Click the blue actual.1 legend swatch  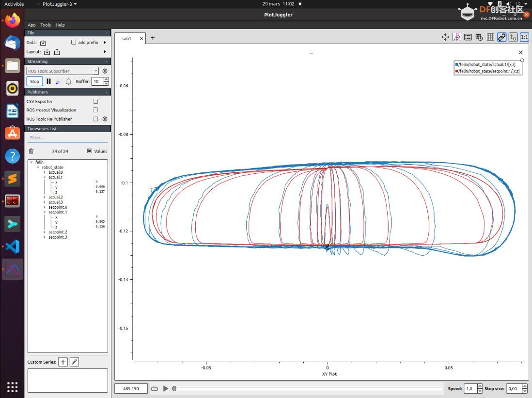pyautogui.click(x=457, y=64)
